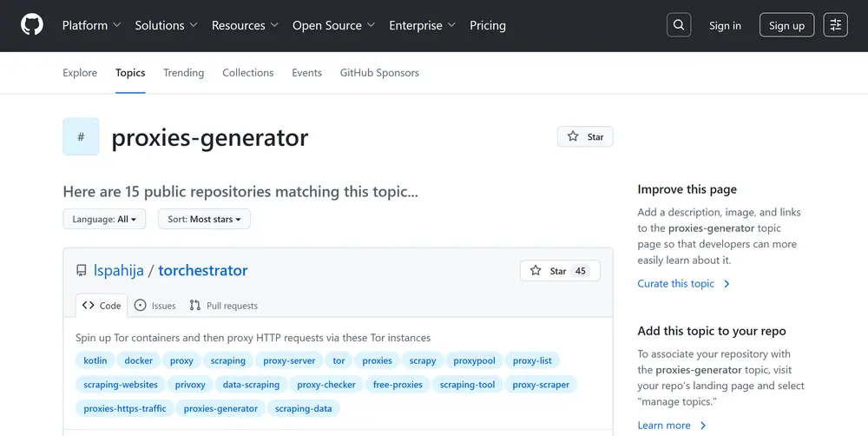Open the Learn more link
Viewport: 868px width, 436px height.
(x=672, y=426)
